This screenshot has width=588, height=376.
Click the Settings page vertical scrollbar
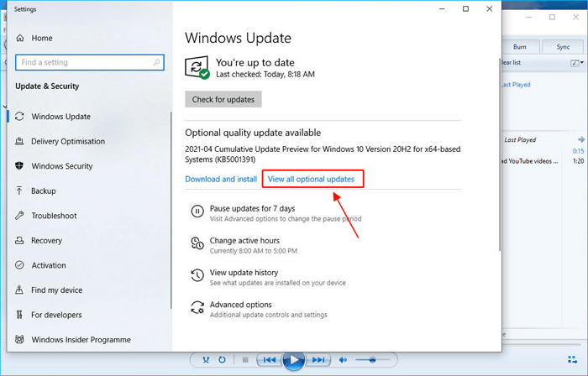[x=500, y=154]
